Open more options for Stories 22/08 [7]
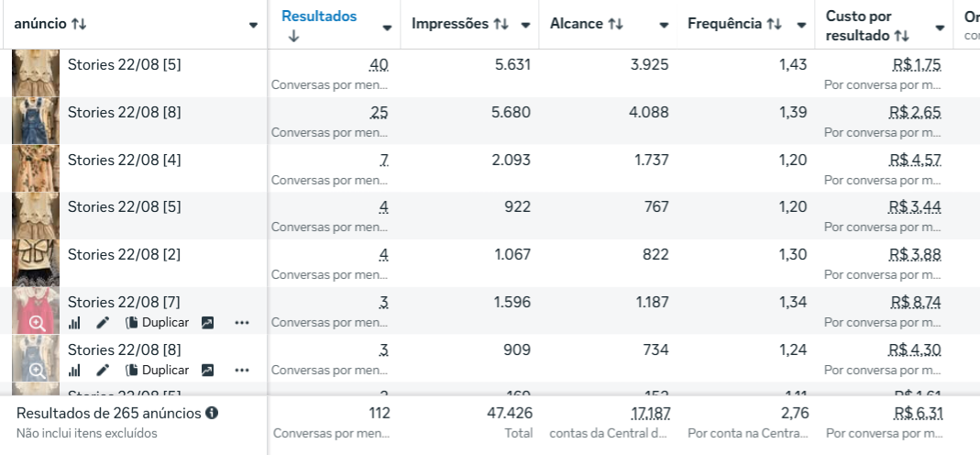980x455 pixels. 242,323
